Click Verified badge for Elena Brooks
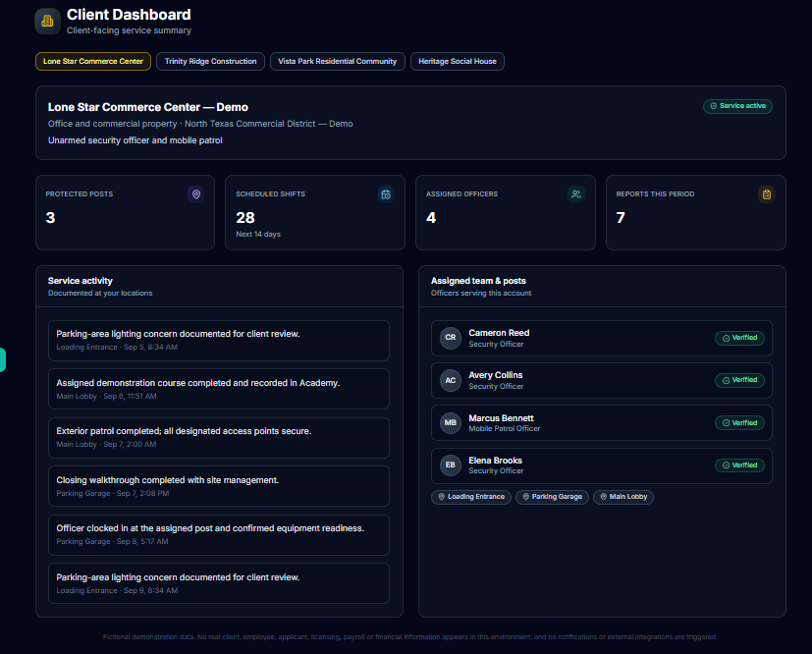812x654 pixels. (739, 465)
